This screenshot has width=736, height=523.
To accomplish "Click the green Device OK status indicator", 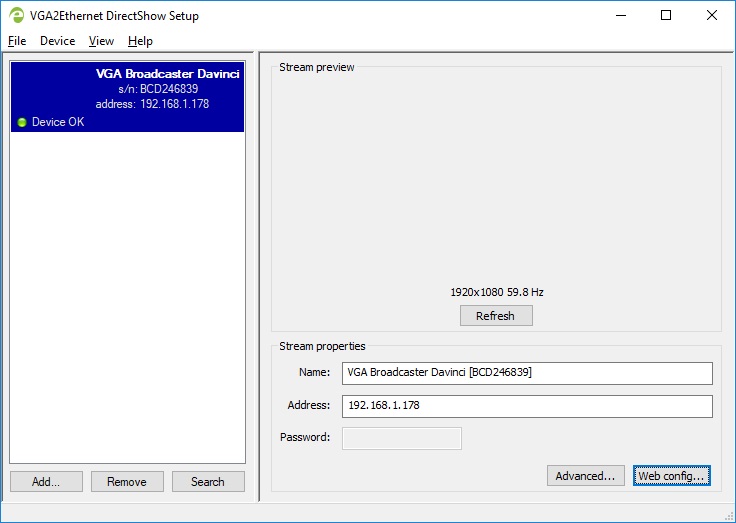I will pos(22,123).
